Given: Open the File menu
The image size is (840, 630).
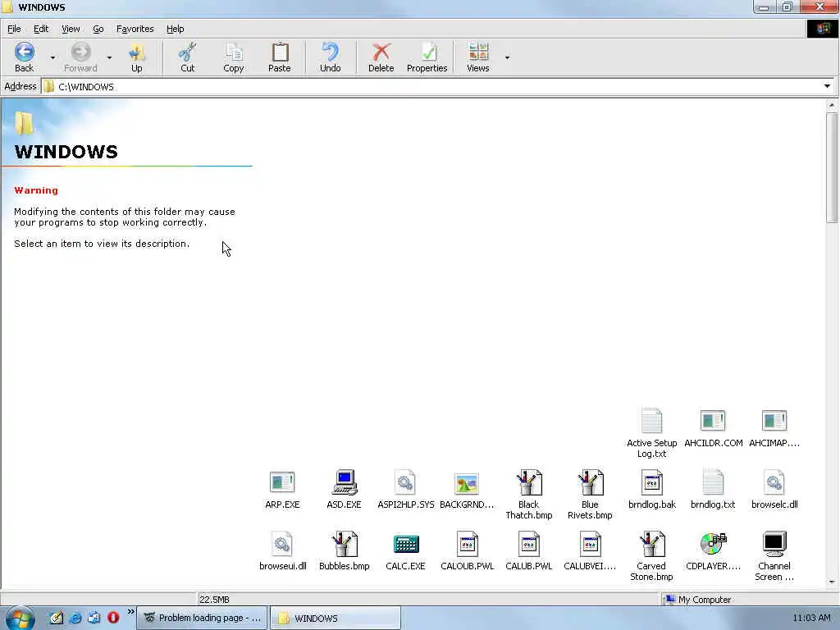Looking at the screenshot, I should pos(14,29).
